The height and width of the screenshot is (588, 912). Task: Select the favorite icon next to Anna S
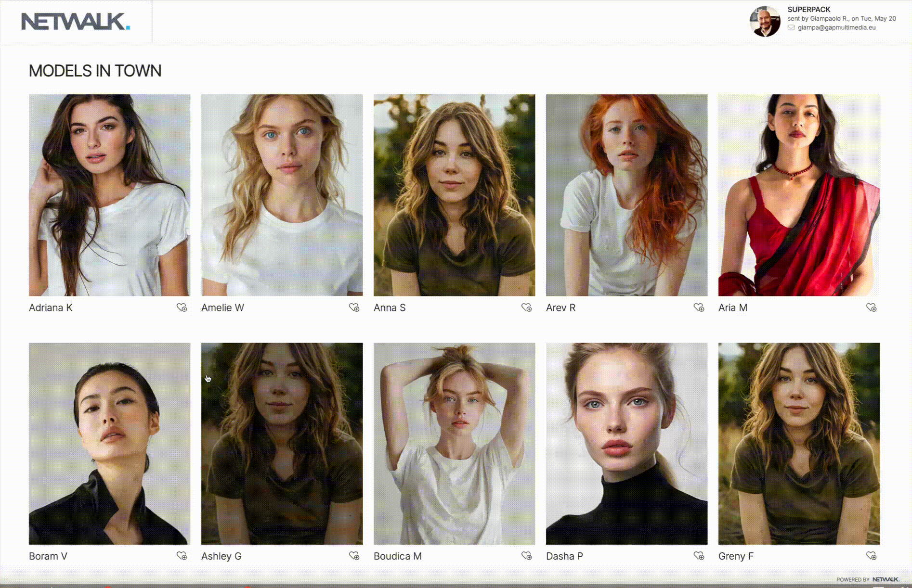pyautogui.click(x=527, y=307)
